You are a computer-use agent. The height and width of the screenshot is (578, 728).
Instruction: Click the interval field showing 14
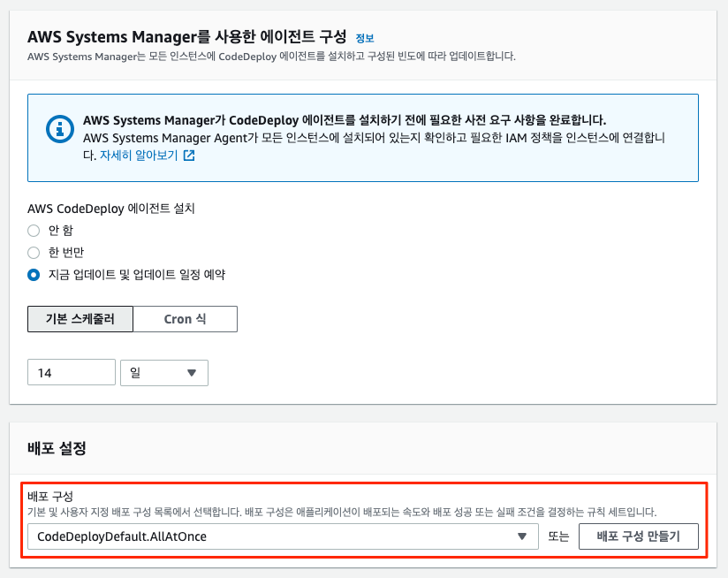tap(72, 372)
